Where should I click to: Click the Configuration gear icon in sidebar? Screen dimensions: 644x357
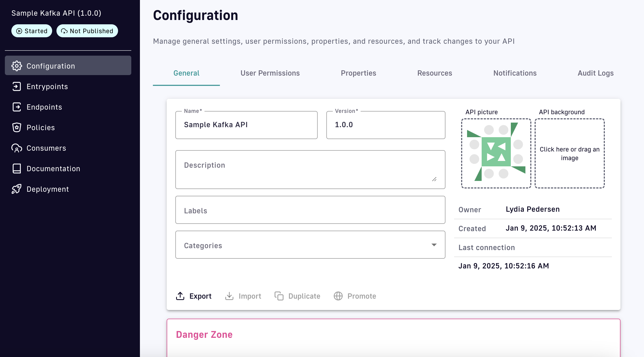coord(17,66)
